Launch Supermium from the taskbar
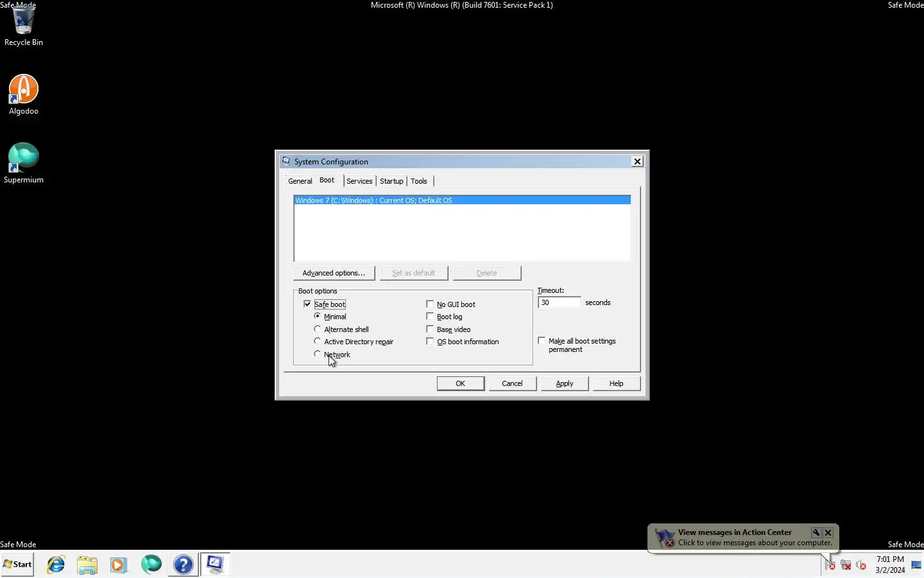Screen dimensions: 924x578 pyautogui.click(x=151, y=565)
